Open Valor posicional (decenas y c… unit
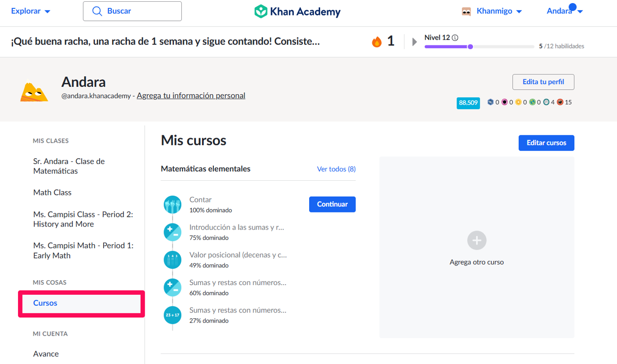The width and height of the screenshot is (617, 364). pos(238,255)
